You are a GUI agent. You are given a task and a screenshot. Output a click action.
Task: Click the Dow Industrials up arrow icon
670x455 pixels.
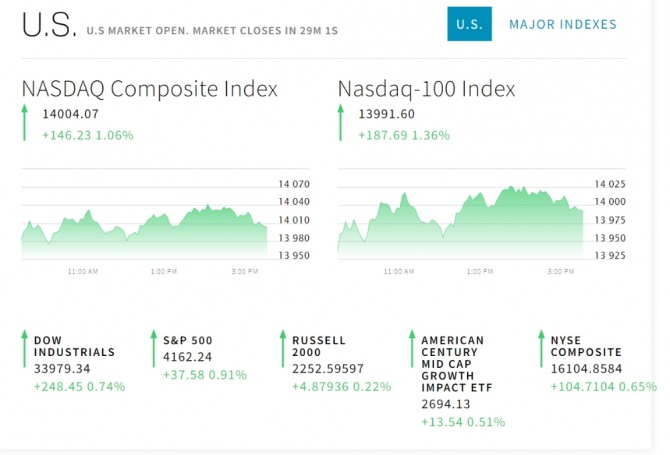25,351
